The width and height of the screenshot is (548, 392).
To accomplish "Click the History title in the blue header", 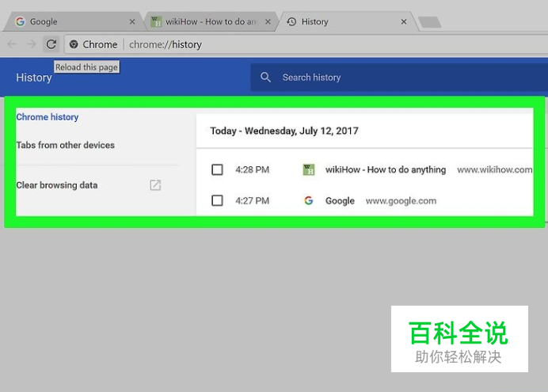I will 34,78.
